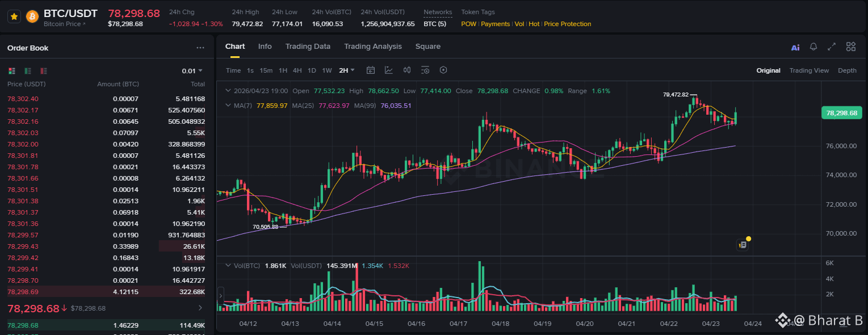This screenshot has width=868, height=335.
Task: Expand the chart to fullscreen
Action: (832, 47)
